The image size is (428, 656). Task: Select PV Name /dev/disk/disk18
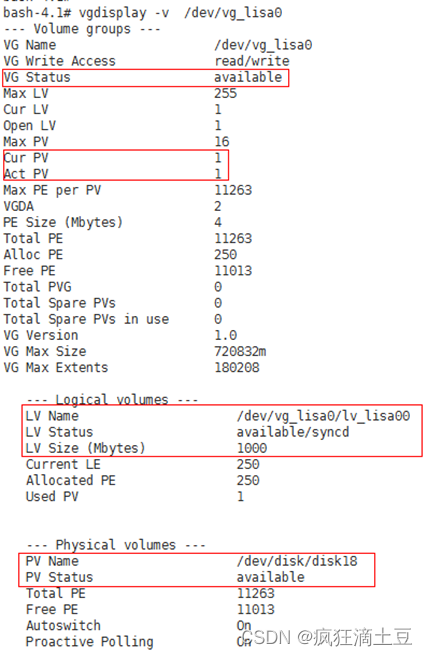coord(297,561)
